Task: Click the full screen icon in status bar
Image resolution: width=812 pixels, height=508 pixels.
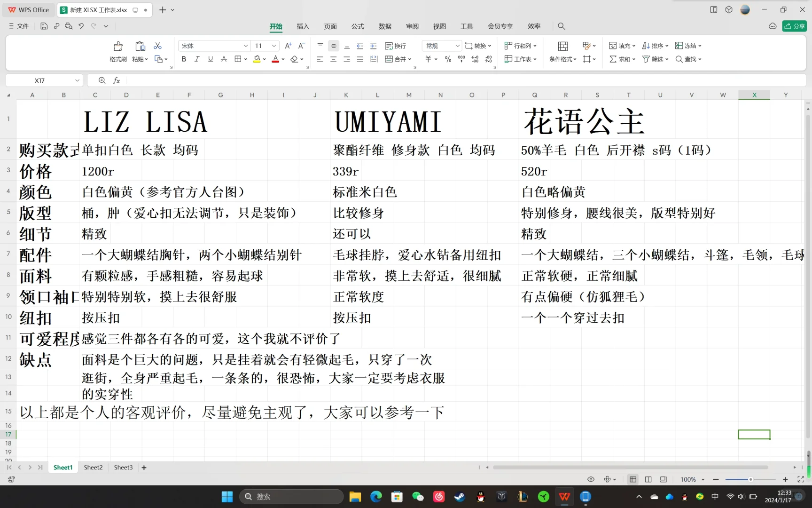Action: coord(801,479)
